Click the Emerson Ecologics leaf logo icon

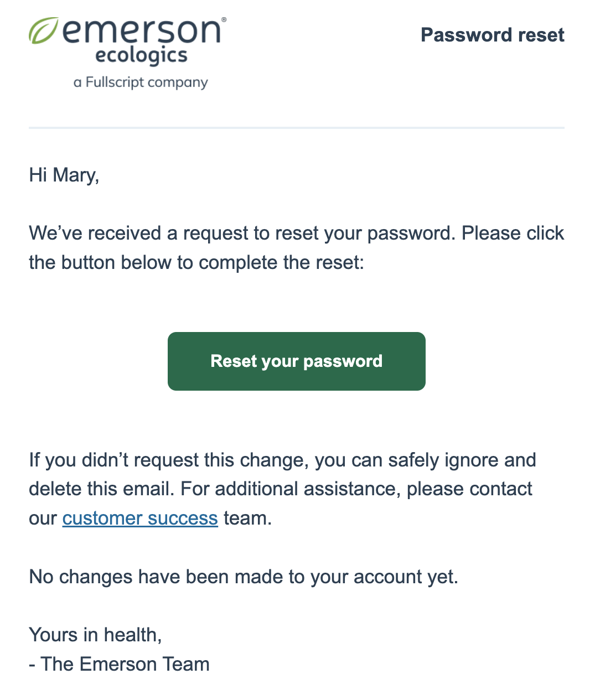(x=45, y=30)
